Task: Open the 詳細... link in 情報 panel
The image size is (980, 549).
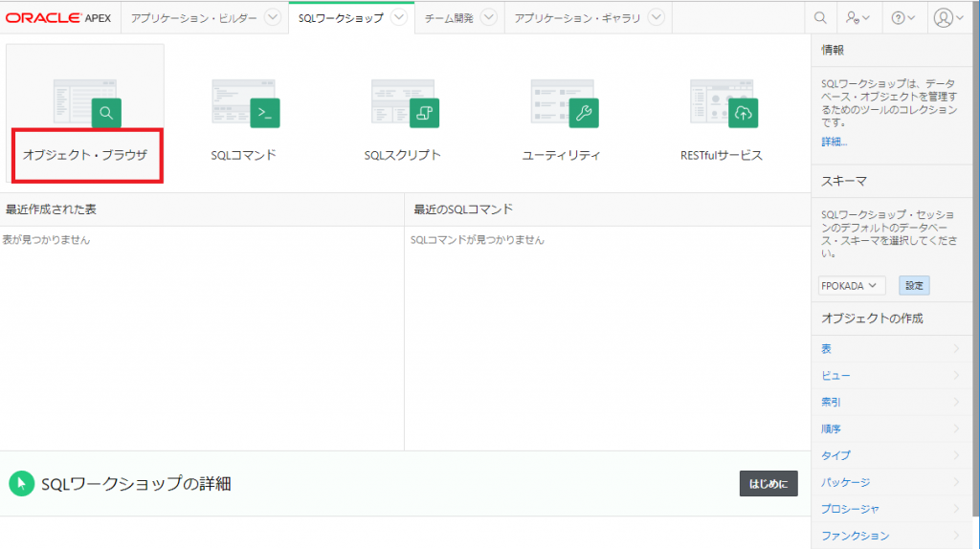Action: pos(834,142)
